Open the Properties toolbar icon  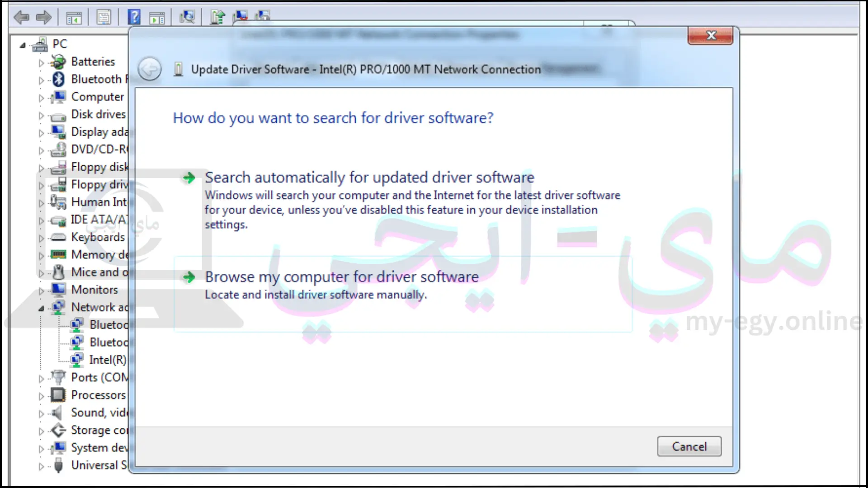point(104,18)
